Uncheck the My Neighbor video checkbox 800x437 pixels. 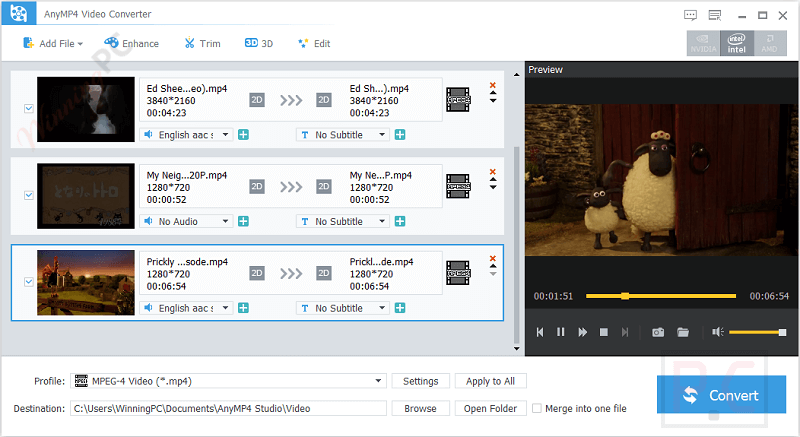click(29, 195)
